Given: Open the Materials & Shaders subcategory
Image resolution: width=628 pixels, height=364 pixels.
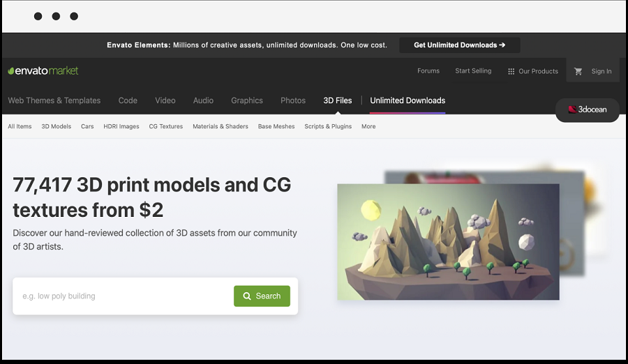Looking at the screenshot, I should [220, 126].
